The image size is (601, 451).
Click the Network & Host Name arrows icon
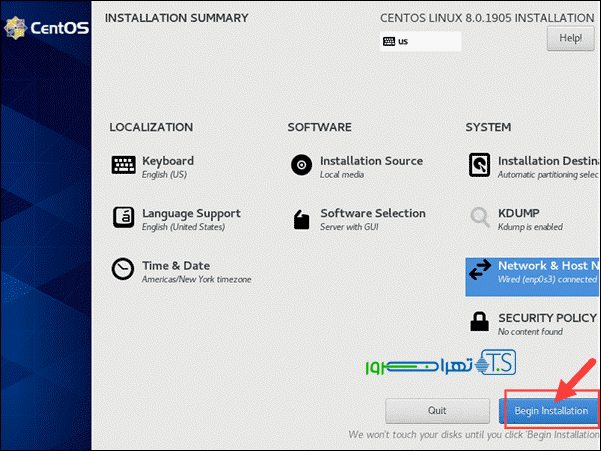pyautogui.click(x=480, y=270)
